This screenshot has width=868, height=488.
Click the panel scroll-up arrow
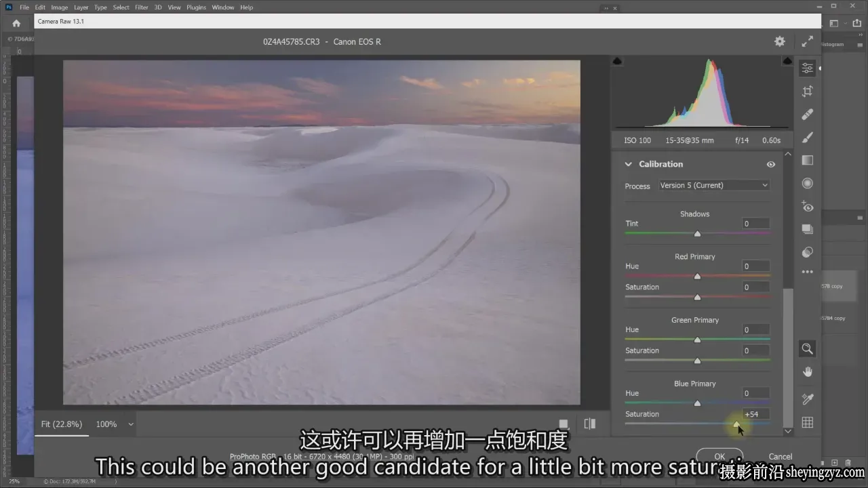pos(787,155)
